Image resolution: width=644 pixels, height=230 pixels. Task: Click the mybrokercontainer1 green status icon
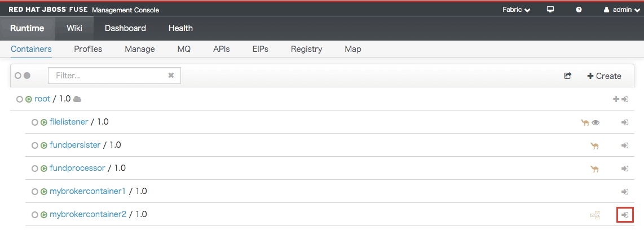pyautogui.click(x=44, y=192)
